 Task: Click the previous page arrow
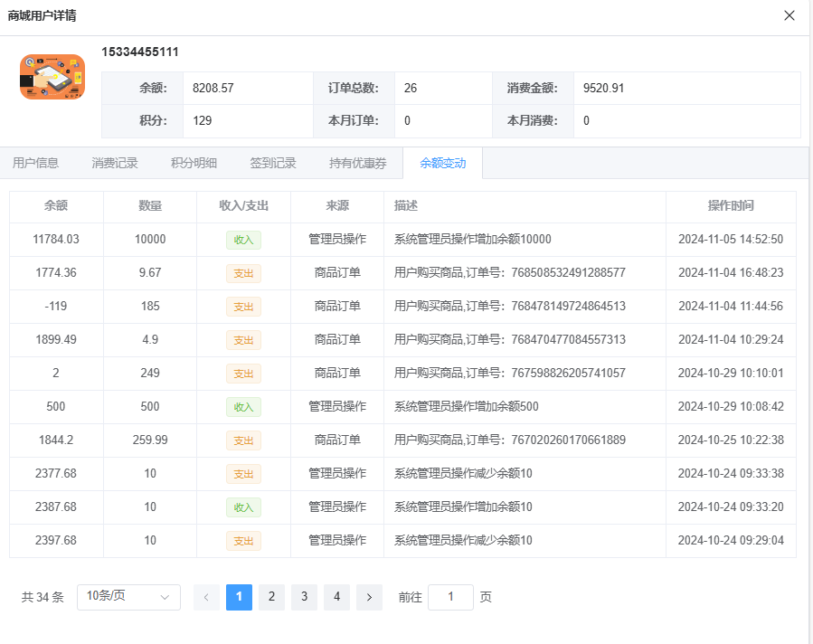(206, 597)
